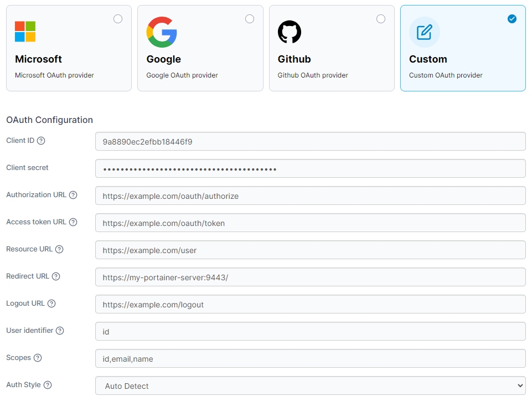Viewport: 532px width, 401px height.
Task: Click into the Client ID input field
Action: [x=310, y=141]
